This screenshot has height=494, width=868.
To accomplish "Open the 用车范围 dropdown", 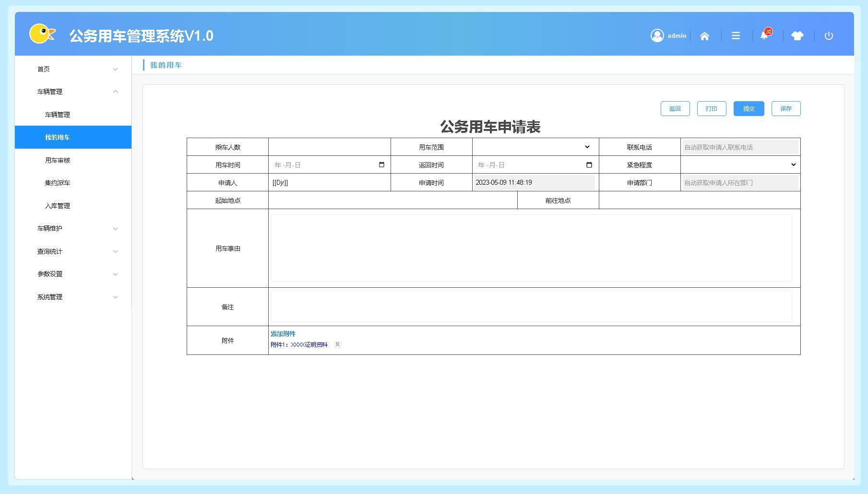I will tap(535, 147).
